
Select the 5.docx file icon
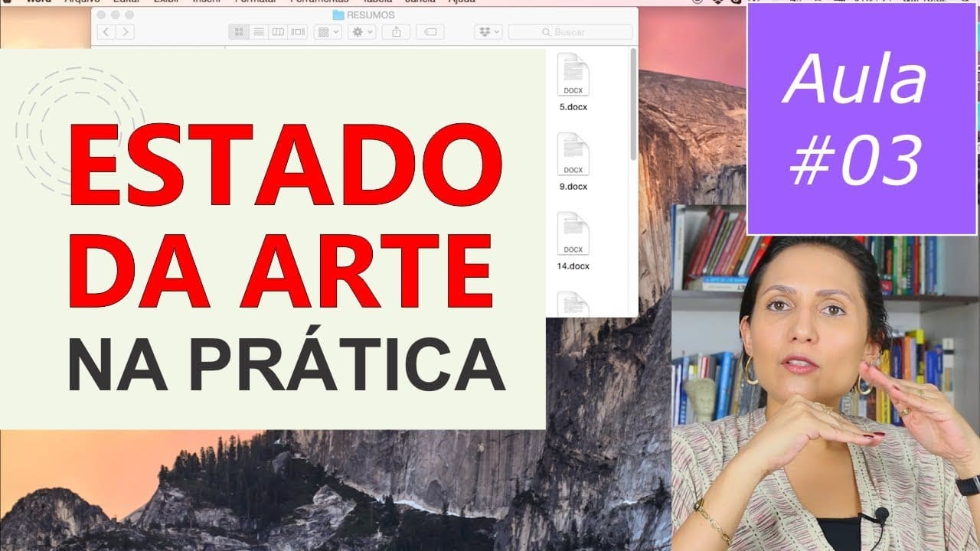tap(573, 75)
